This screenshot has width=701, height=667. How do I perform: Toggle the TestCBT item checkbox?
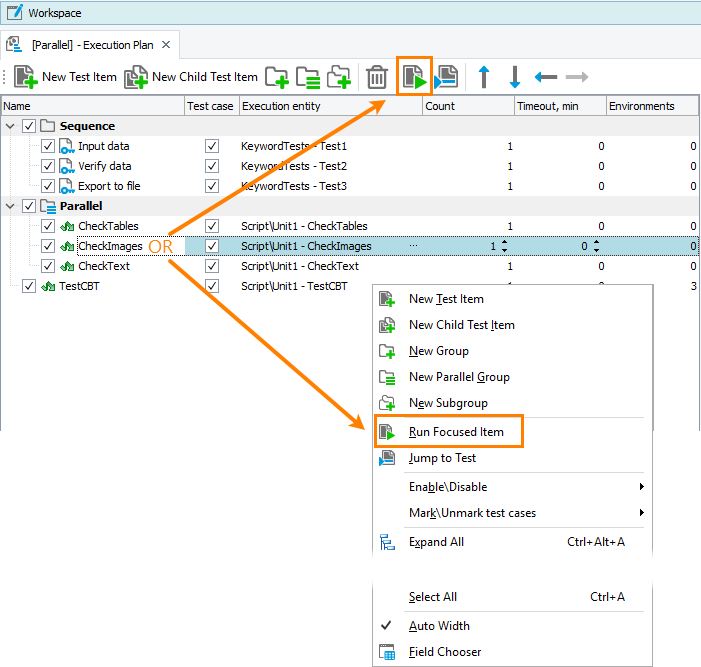[x=29, y=286]
